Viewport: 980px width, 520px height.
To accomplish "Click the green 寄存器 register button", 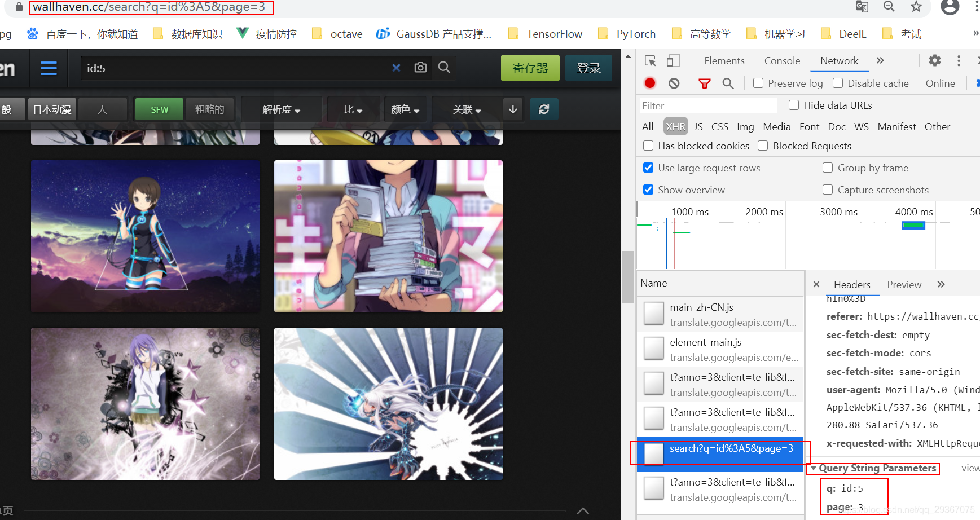I will click(530, 68).
